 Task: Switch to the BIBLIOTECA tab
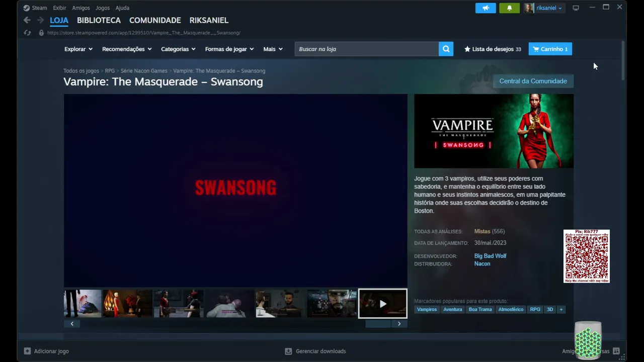99,20
